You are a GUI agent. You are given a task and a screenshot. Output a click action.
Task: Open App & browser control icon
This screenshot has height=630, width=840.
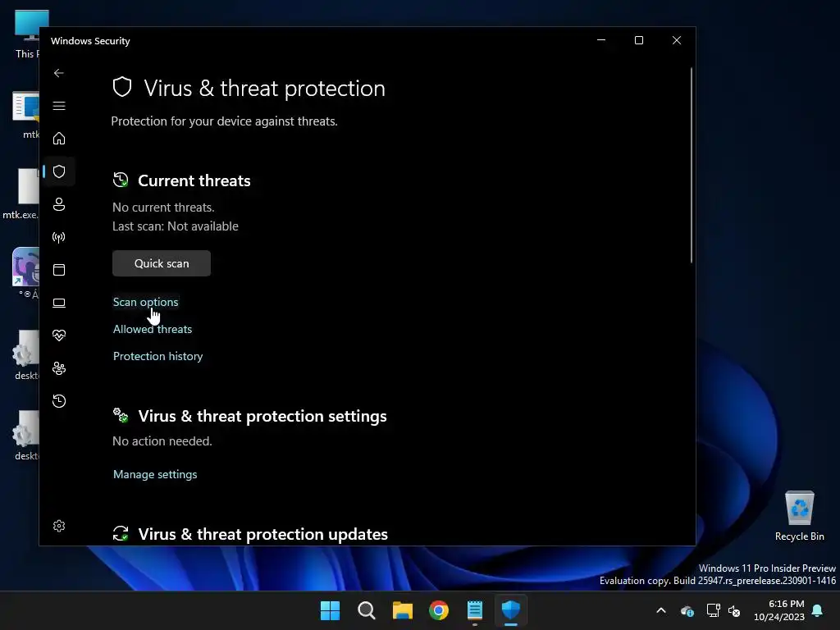pyautogui.click(x=59, y=269)
